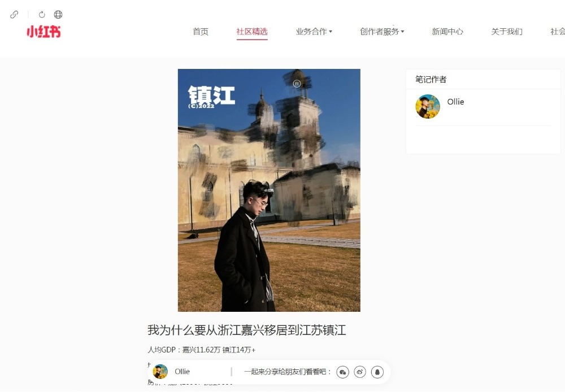
Task: Share the note via Weibo icon
Action: click(x=360, y=372)
